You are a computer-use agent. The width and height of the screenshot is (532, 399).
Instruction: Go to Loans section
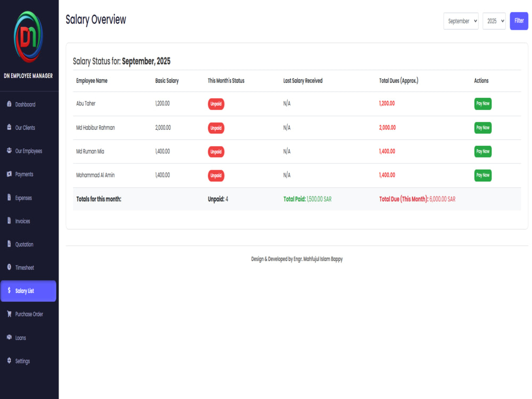29,338
